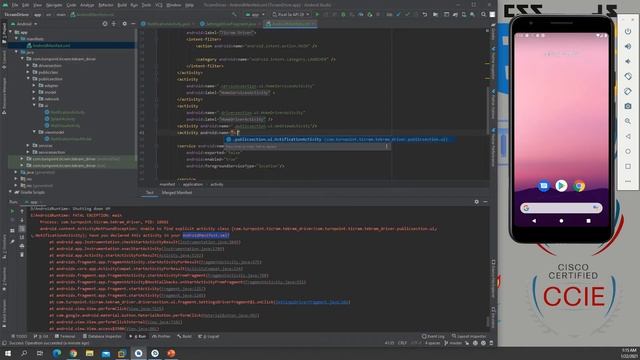Click emulator sidebar Home circle
The width and height of the screenshot is (640, 360).
pos(628,151)
